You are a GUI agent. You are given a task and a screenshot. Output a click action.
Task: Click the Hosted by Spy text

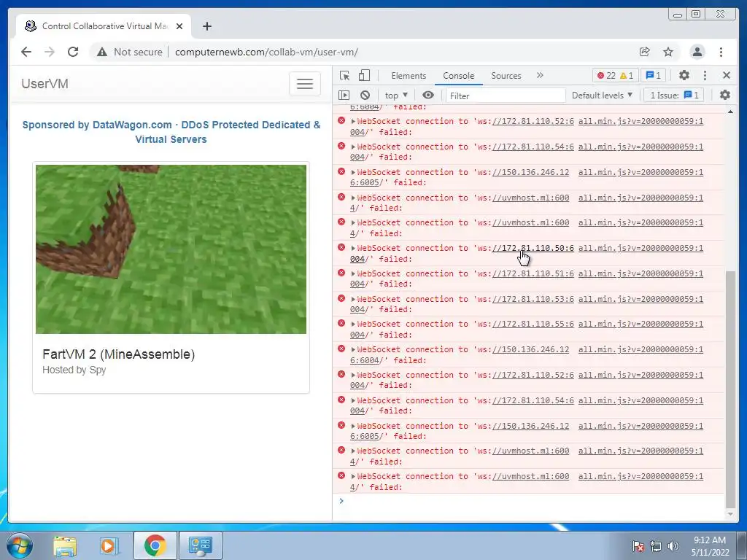click(x=74, y=370)
